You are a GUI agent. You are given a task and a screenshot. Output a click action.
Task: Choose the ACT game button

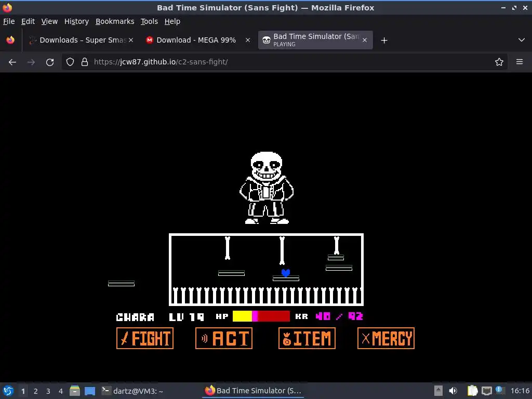click(x=224, y=338)
